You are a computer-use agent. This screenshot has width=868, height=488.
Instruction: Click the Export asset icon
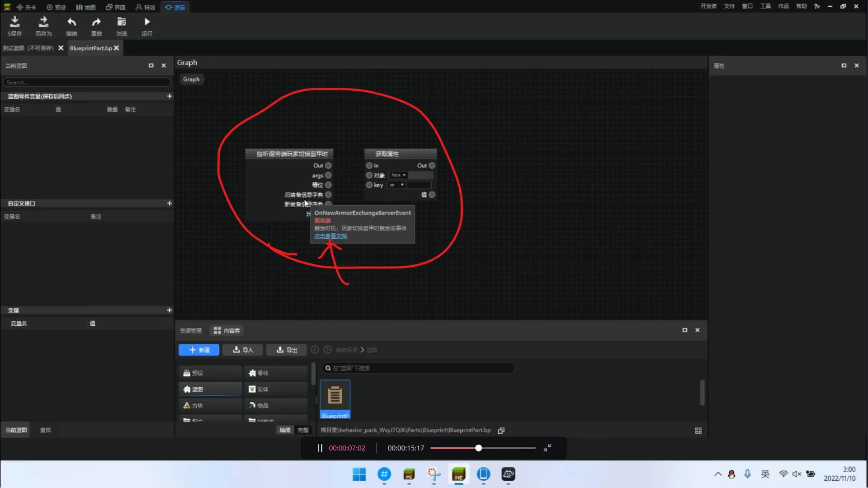point(287,350)
